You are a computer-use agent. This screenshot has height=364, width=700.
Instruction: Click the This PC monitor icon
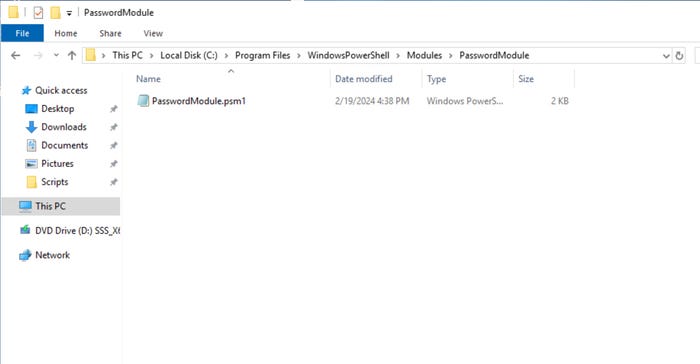[x=25, y=206]
